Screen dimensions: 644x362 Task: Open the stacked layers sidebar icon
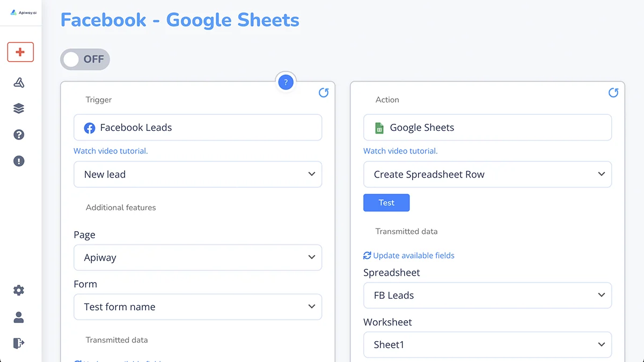tap(19, 108)
